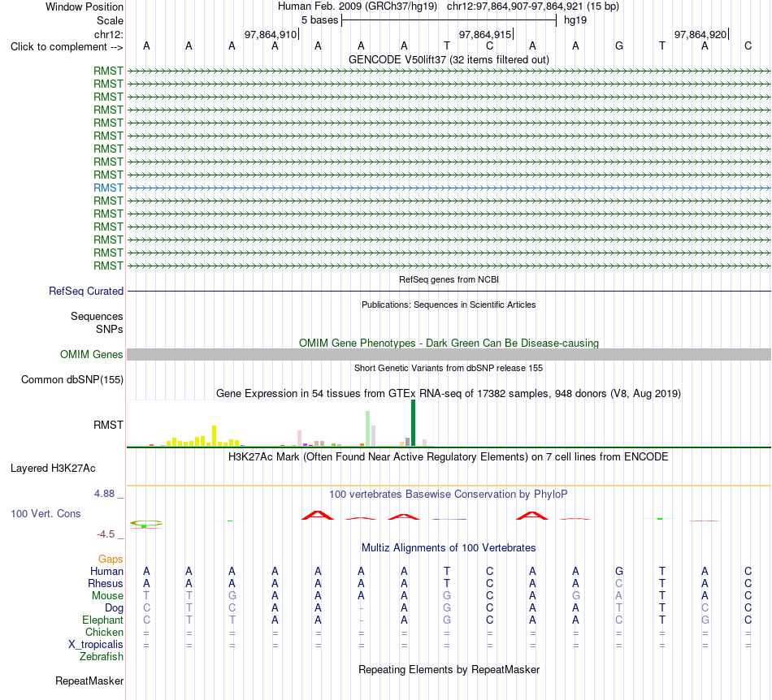
Task: Open the GTEx Gene Expression in 54 tissues title
Action: tap(449, 394)
